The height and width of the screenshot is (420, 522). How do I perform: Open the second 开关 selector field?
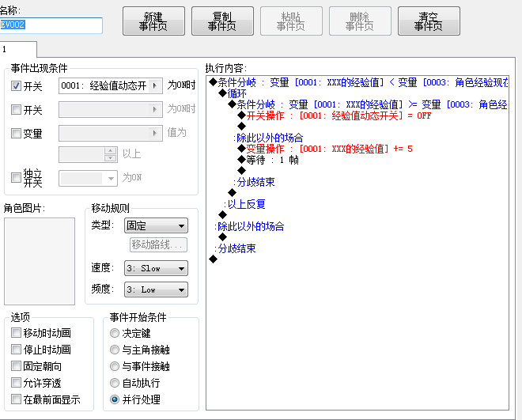[x=111, y=109]
